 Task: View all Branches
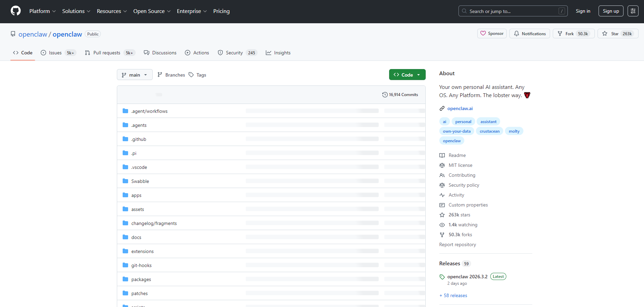[x=171, y=75]
